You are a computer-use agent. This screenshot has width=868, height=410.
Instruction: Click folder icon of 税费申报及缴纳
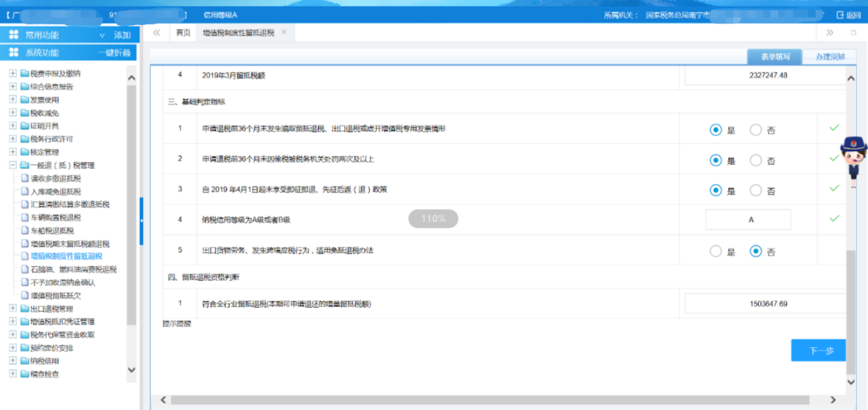[24, 73]
